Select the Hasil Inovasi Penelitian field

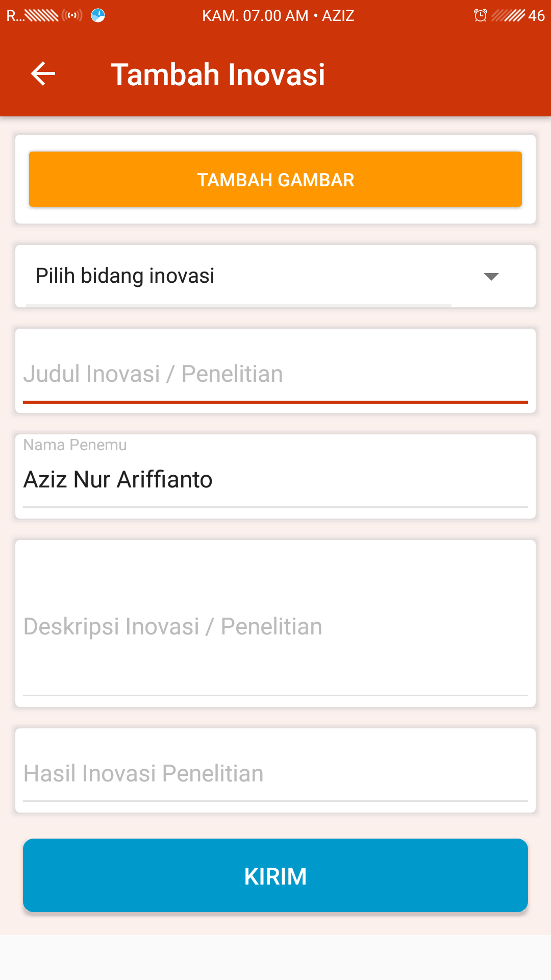point(275,773)
